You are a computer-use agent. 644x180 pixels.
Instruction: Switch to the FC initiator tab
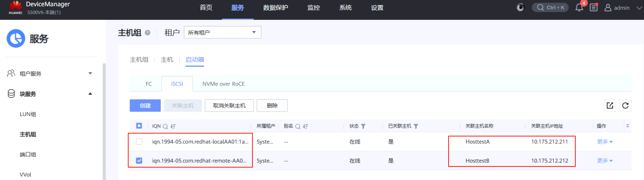pyautogui.click(x=149, y=84)
